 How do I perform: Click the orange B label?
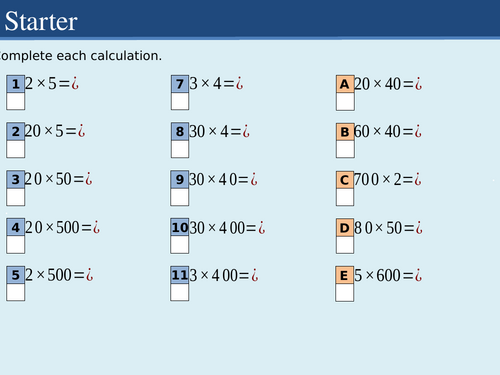[x=345, y=132]
